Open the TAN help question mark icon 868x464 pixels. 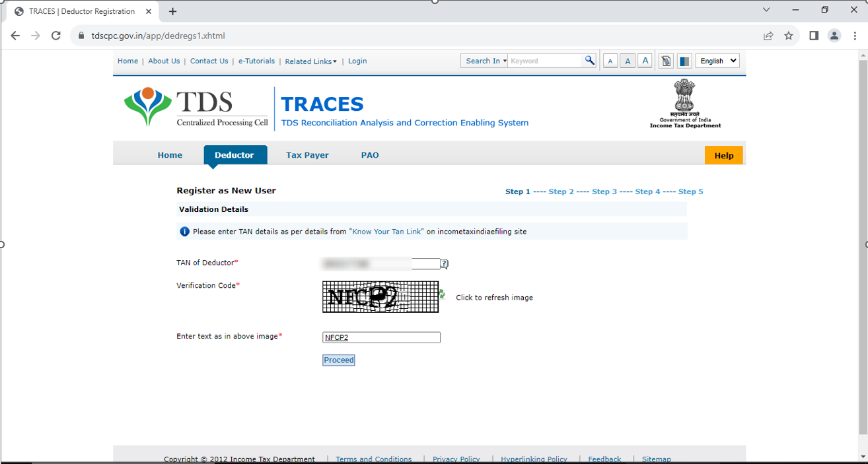point(444,263)
